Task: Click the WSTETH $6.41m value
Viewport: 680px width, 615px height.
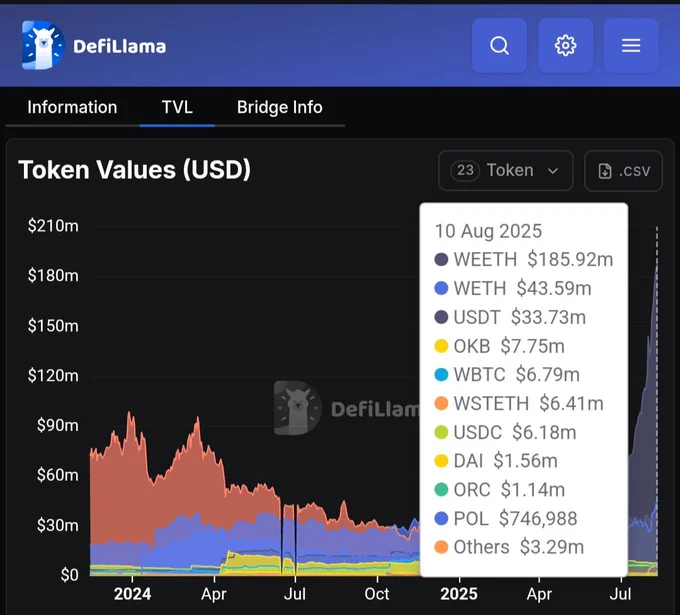Action: pyautogui.click(x=572, y=403)
